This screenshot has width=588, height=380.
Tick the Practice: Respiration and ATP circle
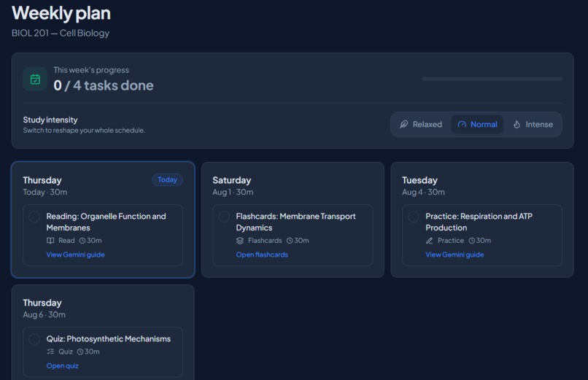[413, 217]
